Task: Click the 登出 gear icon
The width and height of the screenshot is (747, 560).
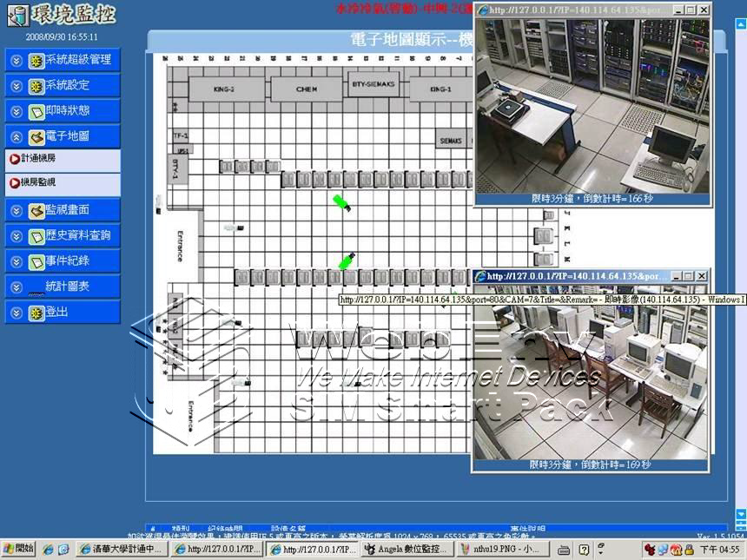Action: point(36,313)
